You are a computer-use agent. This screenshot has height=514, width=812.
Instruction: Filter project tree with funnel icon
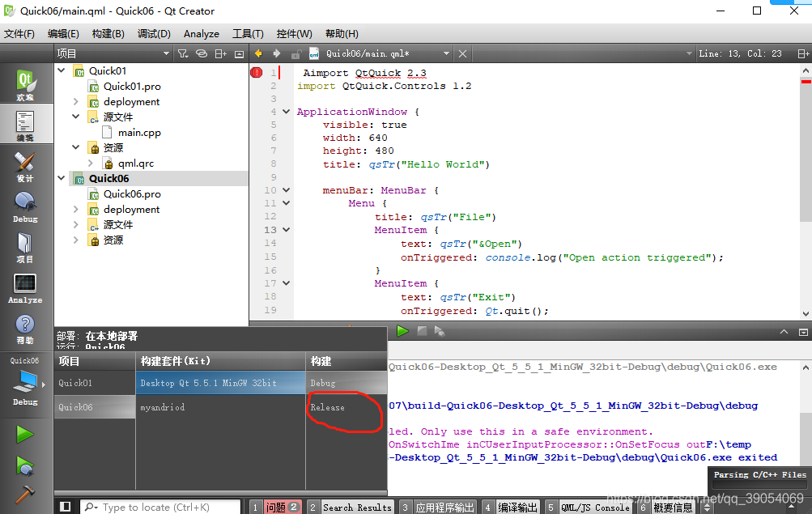coord(183,54)
